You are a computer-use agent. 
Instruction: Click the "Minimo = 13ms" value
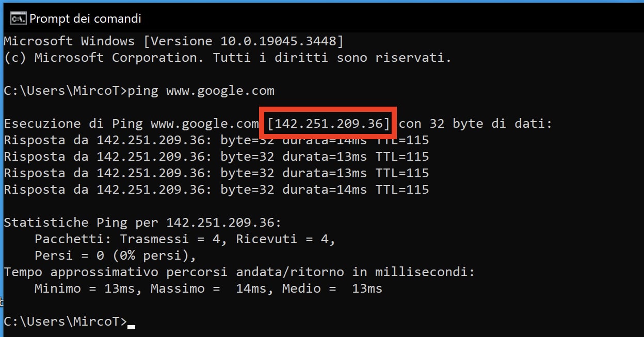click(x=88, y=289)
